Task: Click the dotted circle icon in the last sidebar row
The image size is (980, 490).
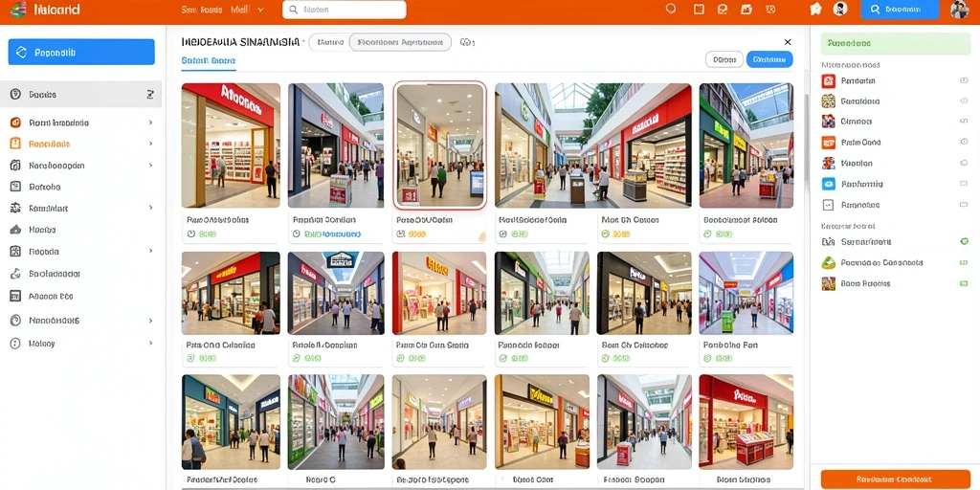Action: (x=15, y=344)
